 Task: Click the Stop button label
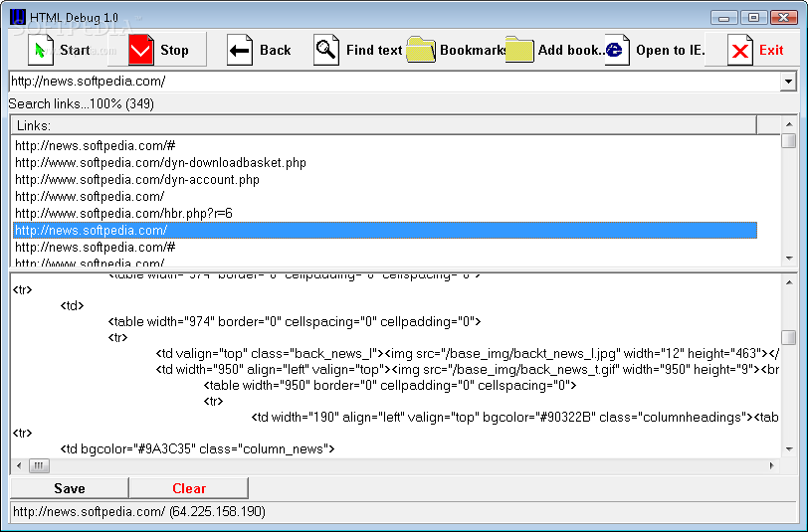click(174, 50)
